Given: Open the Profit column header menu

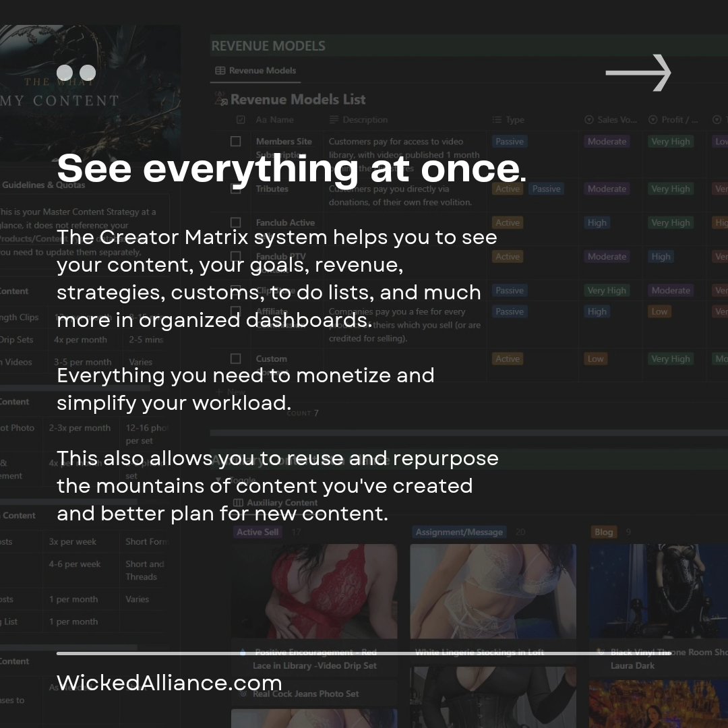Looking at the screenshot, I should [673, 120].
